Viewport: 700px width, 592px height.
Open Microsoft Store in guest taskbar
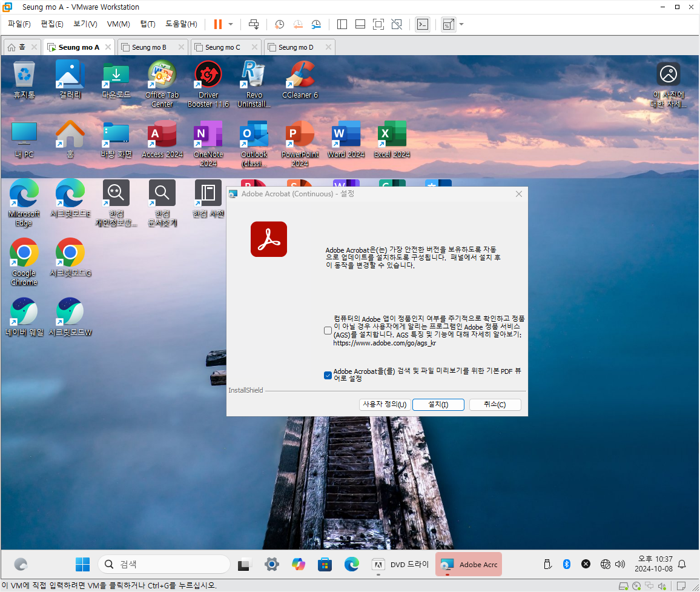pos(325,564)
